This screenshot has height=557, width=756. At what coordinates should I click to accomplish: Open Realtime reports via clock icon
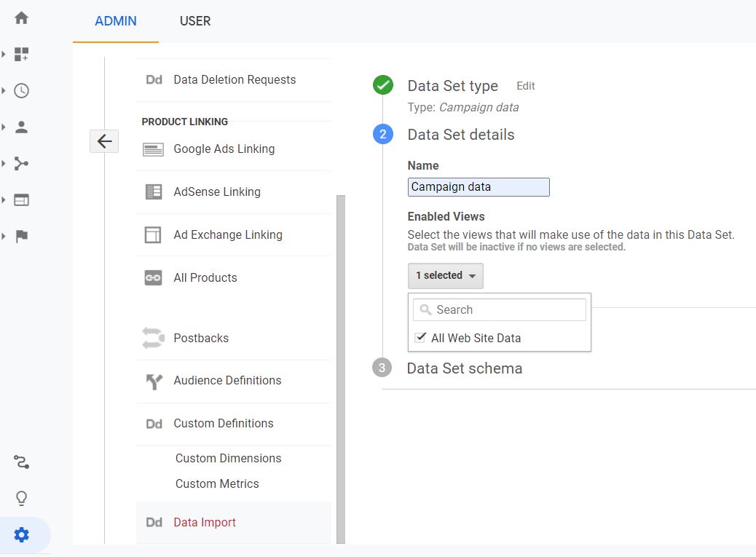pyautogui.click(x=20, y=90)
